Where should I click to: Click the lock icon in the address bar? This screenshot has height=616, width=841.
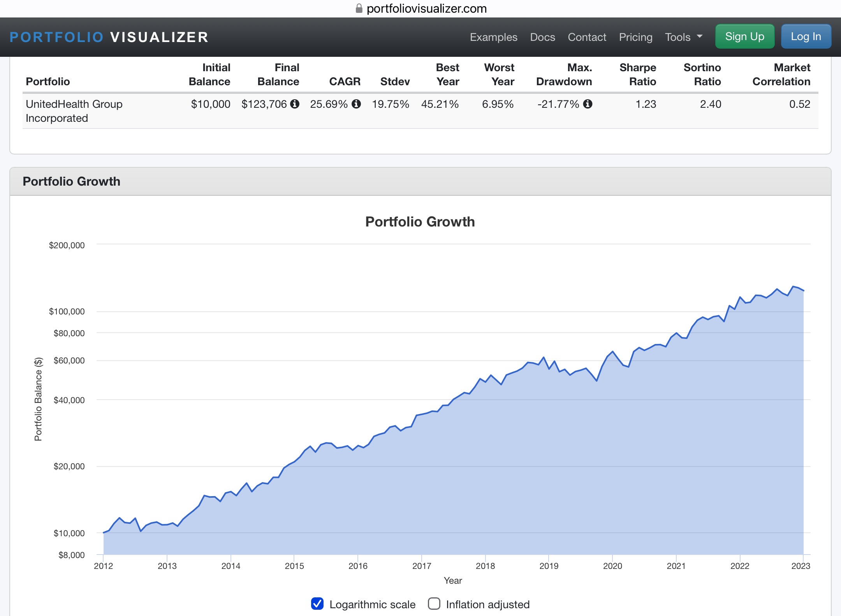click(x=359, y=9)
